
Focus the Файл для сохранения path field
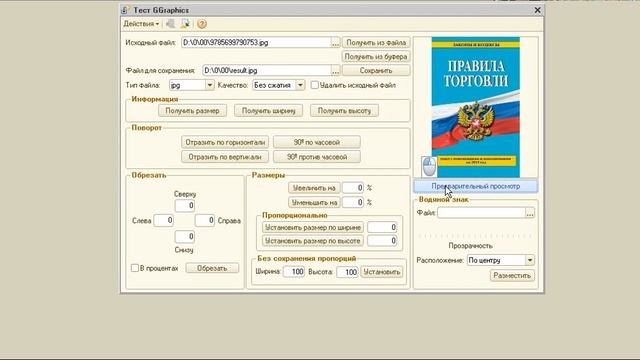[x=267, y=71]
